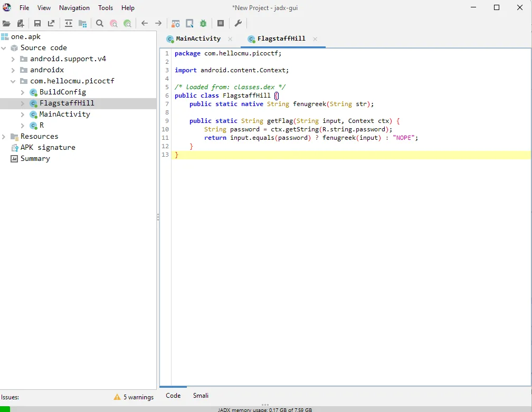Click the "NOPE" string literal
The width and height of the screenshot is (532, 412).
point(403,138)
